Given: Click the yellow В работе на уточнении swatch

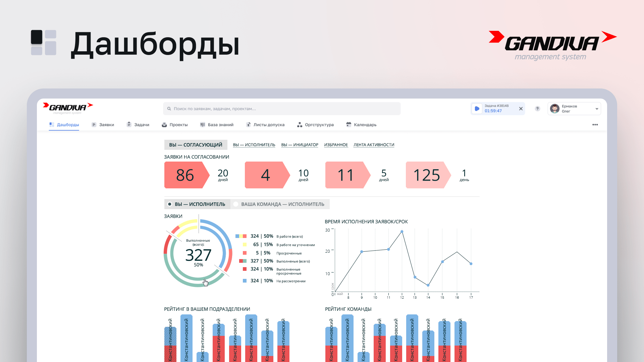Looking at the screenshot, I should click(245, 245).
